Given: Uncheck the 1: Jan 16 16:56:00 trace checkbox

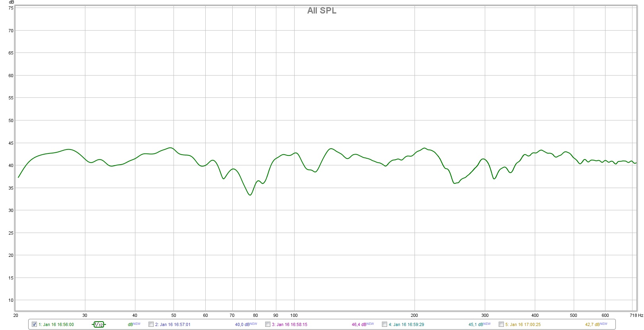Looking at the screenshot, I should 34,324.
